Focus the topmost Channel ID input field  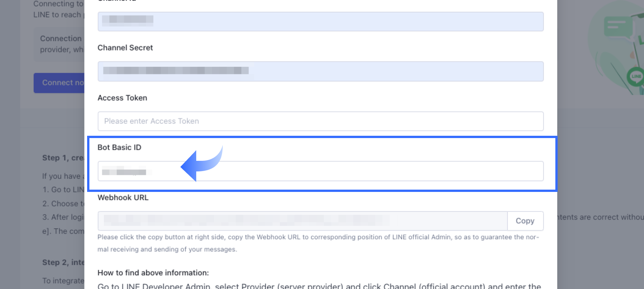tap(320, 21)
